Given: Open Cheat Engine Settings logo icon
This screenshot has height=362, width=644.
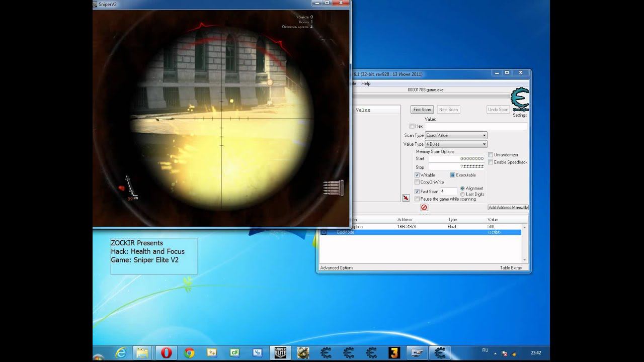Looking at the screenshot, I should pos(519,100).
